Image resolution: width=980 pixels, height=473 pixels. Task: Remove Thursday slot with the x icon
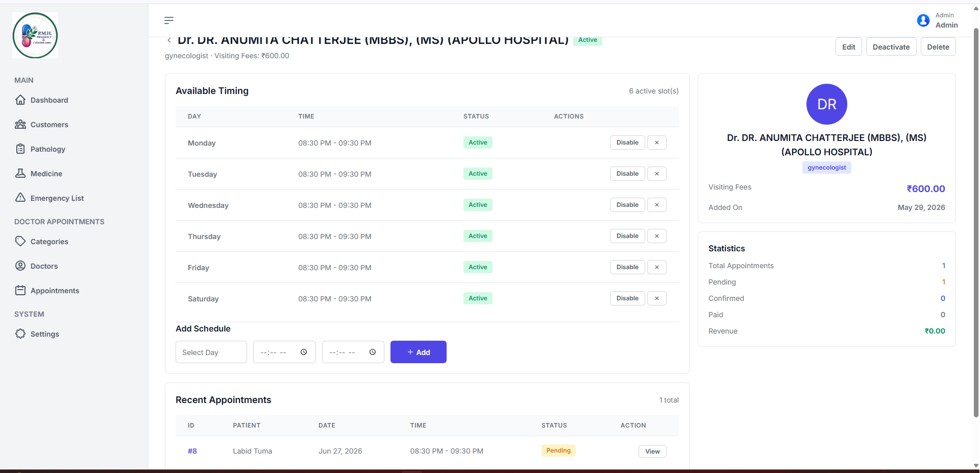[x=657, y=236]
